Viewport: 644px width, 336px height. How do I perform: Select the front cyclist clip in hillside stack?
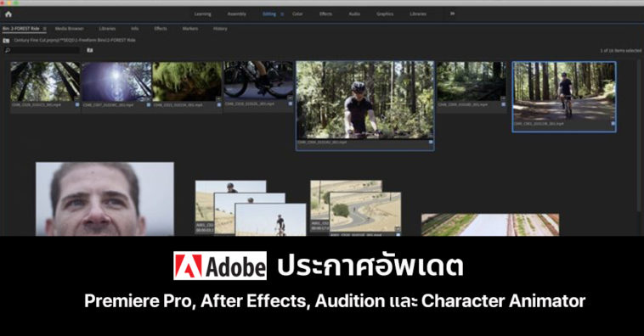[270, 220]
